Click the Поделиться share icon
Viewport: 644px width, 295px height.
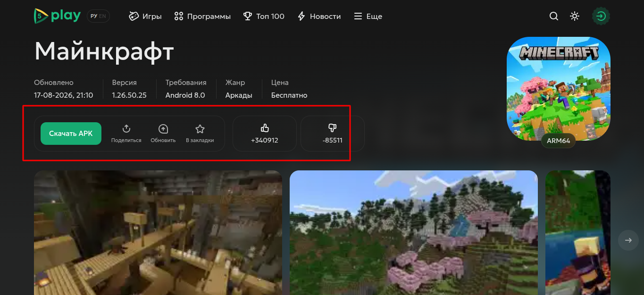point(126,134)
